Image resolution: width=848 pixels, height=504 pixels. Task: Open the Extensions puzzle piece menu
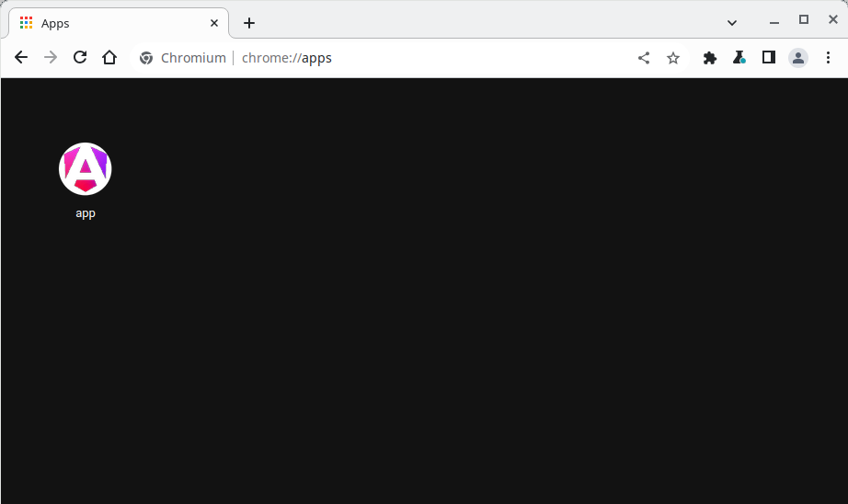point(710,58)
